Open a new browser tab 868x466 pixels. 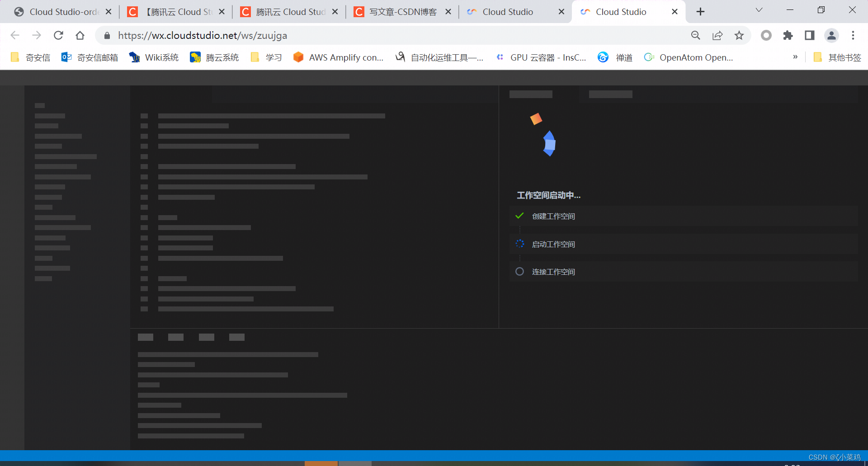pos(700,12)
